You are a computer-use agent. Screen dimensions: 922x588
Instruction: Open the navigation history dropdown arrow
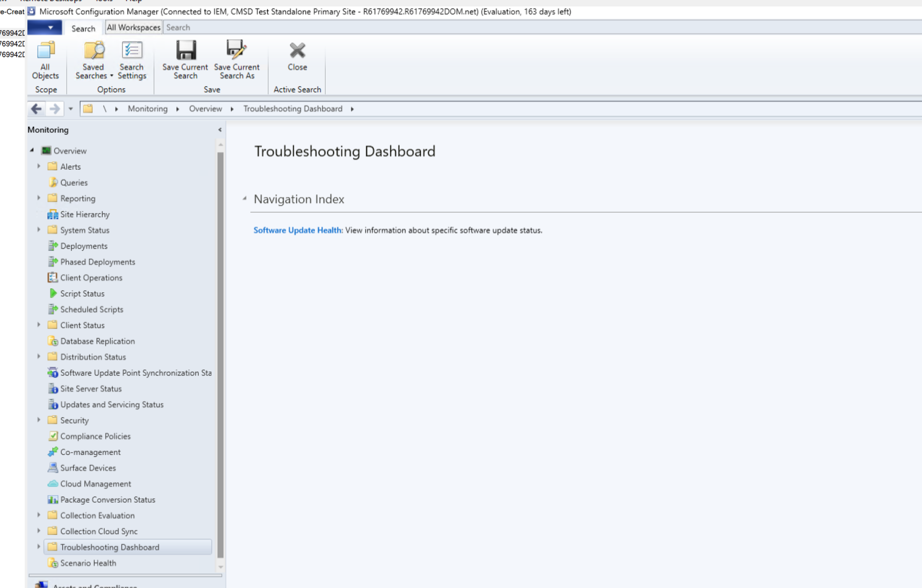click(70, 109)
